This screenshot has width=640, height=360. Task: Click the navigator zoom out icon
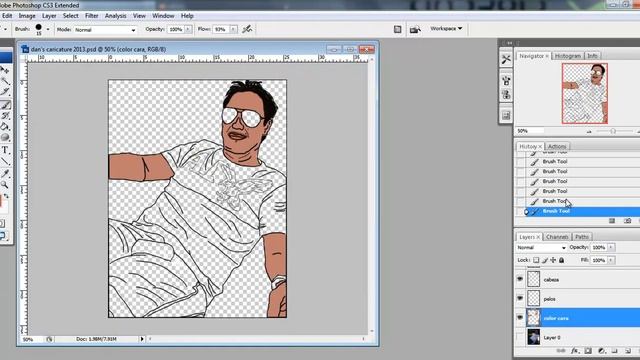click(x=589, y=131)
